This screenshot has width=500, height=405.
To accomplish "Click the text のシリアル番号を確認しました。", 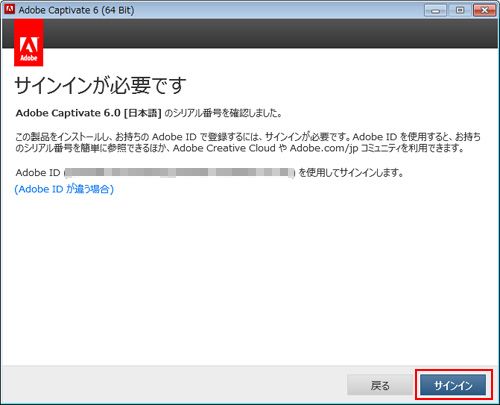I will tap(224, 113).
